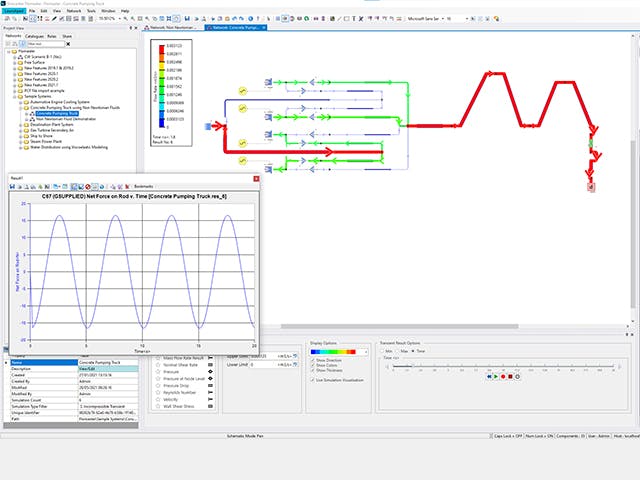Click the red outlet node at pipeline end
This screenshot has height=480, width=640.
pos(592,186)
